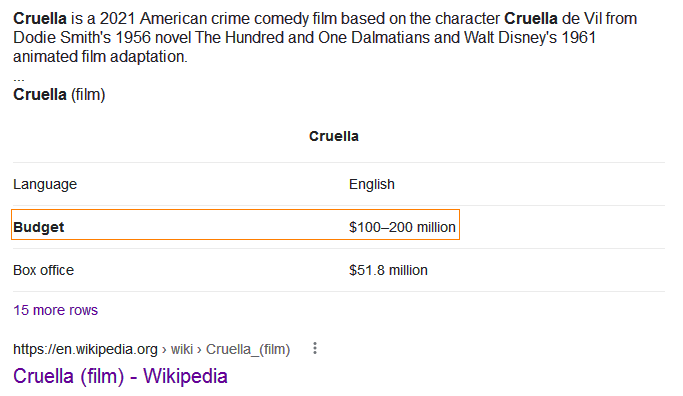The image size is (683, 396).
Task: Click the centered "Cruella" table heading
Action: click(x=334, y=136)
